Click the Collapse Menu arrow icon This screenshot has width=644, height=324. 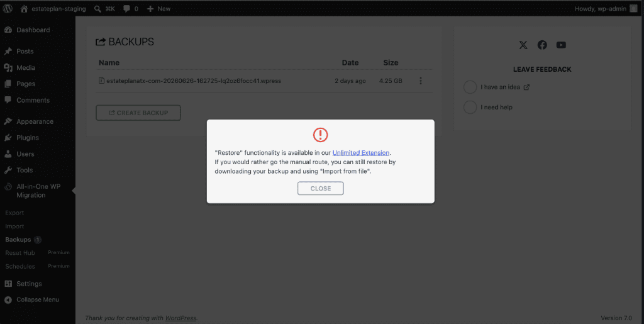[x=8, y=300]
